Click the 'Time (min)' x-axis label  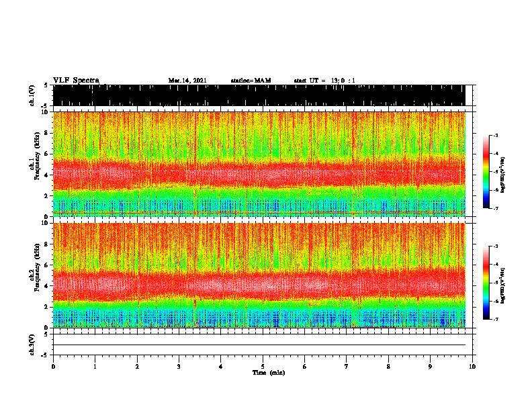[x=269, y=373]
